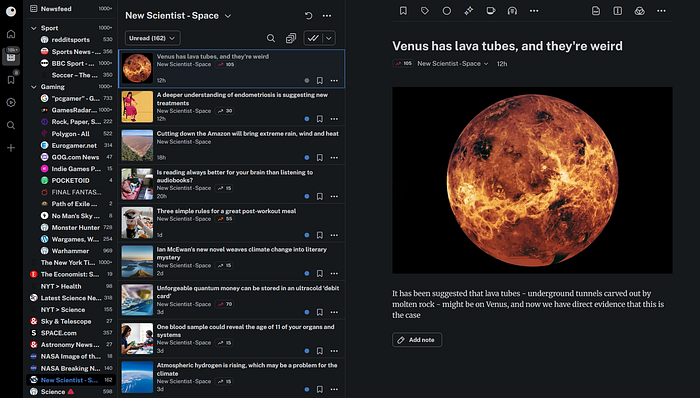Search within this feed's article list
The width and height of the screenshot is (700, 398).
click(x=271, y=38)
